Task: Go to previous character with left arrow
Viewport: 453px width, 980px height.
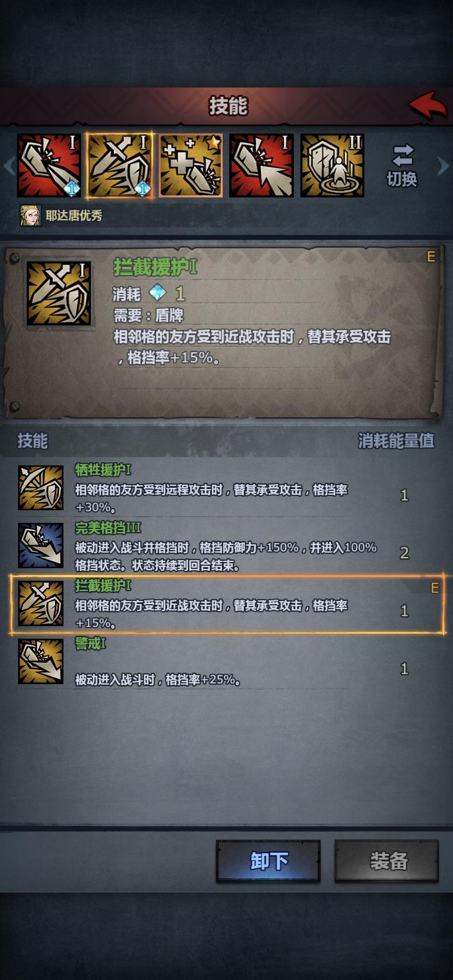Action: pos(8,165)
